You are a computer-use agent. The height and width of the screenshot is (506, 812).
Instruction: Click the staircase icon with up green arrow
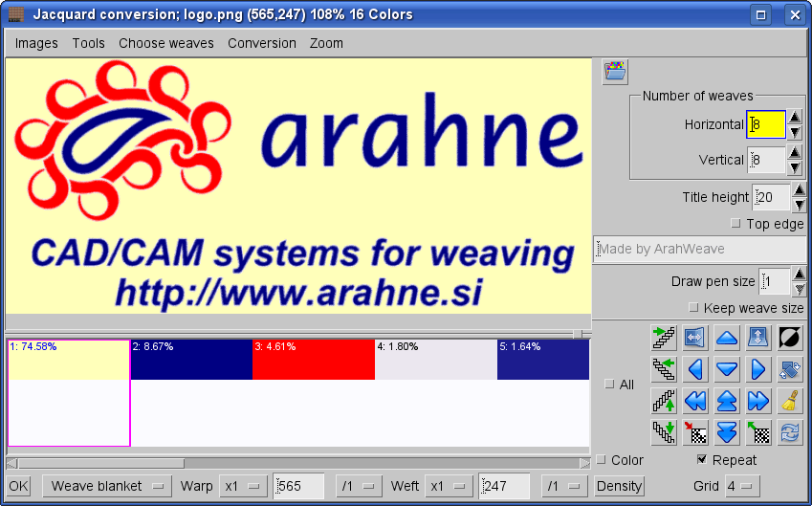click(664, 401)
